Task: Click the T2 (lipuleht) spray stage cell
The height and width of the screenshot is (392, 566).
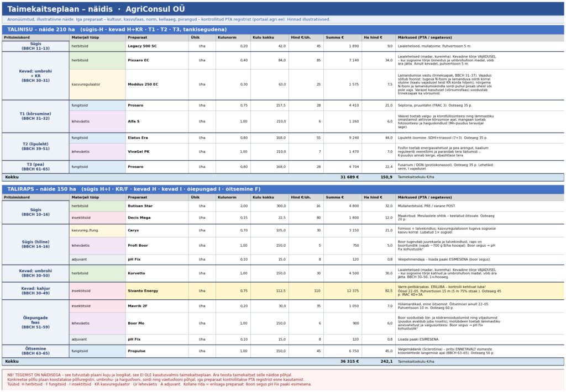Action: 36,146
